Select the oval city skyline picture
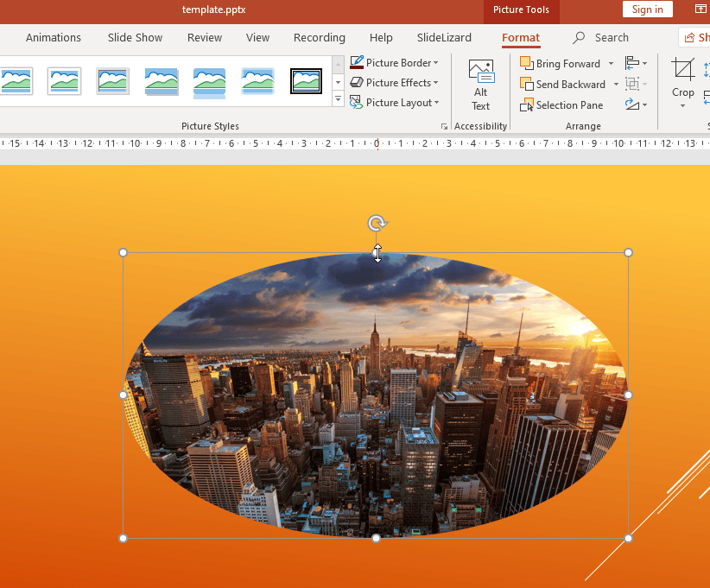Viewport: 710px width, 588px height. [376, 395]
